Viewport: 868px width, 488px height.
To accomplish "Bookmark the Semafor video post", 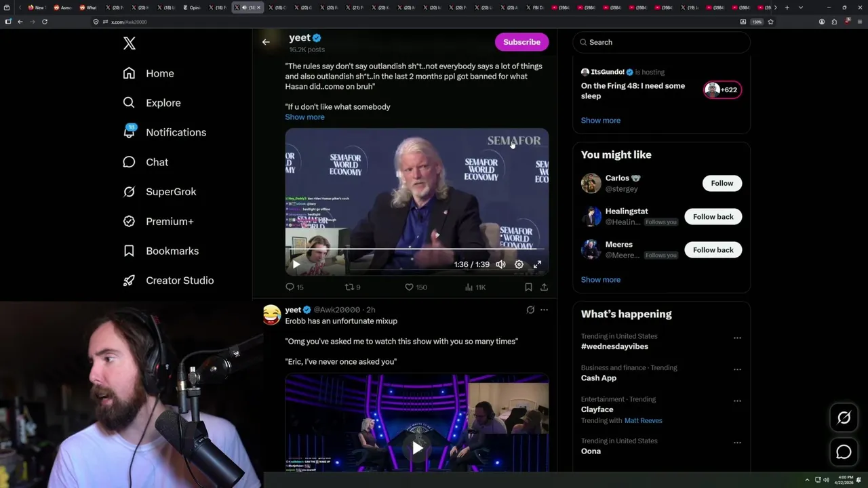I will (528, 287).
